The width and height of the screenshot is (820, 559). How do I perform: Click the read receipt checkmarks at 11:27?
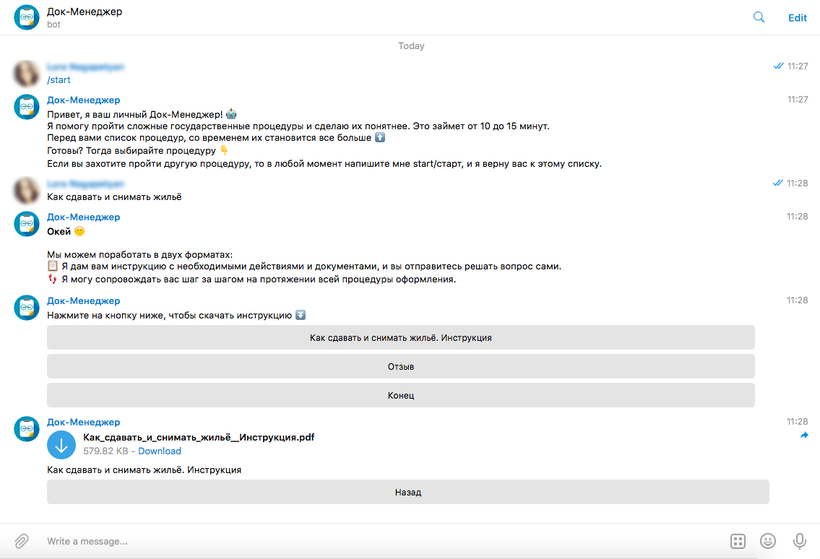point(778,66)
